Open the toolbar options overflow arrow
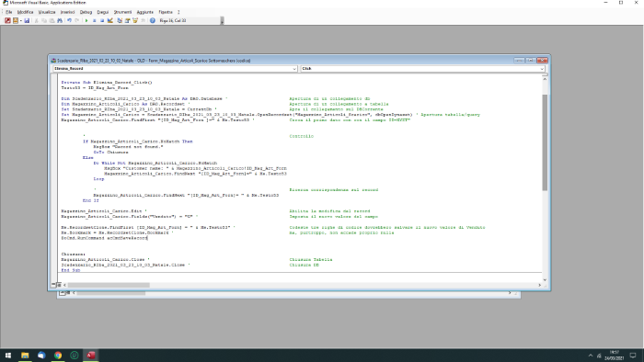The image size is (644, 362). pos(223,21)
